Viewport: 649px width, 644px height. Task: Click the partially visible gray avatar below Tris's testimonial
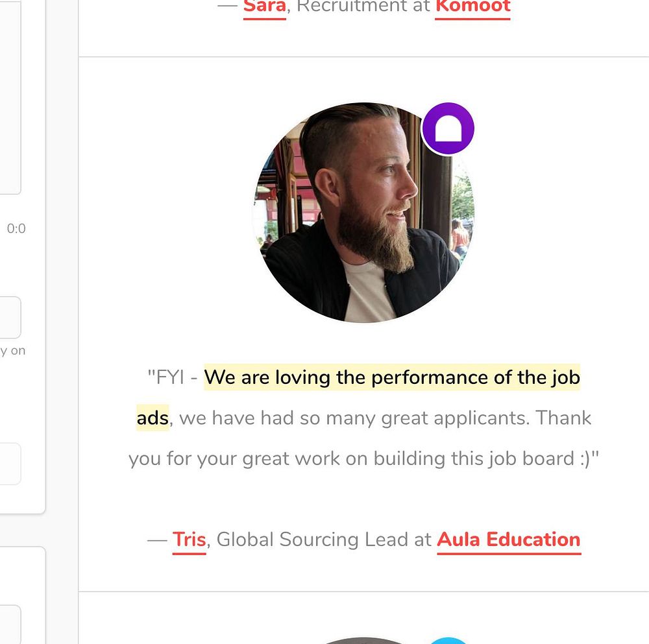[x=363, y=641]
